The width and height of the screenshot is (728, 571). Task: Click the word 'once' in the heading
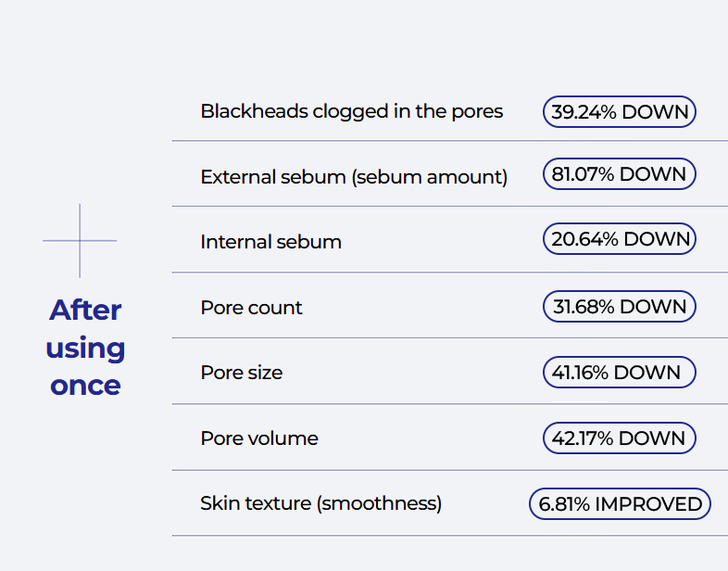[x=85, y=386]
